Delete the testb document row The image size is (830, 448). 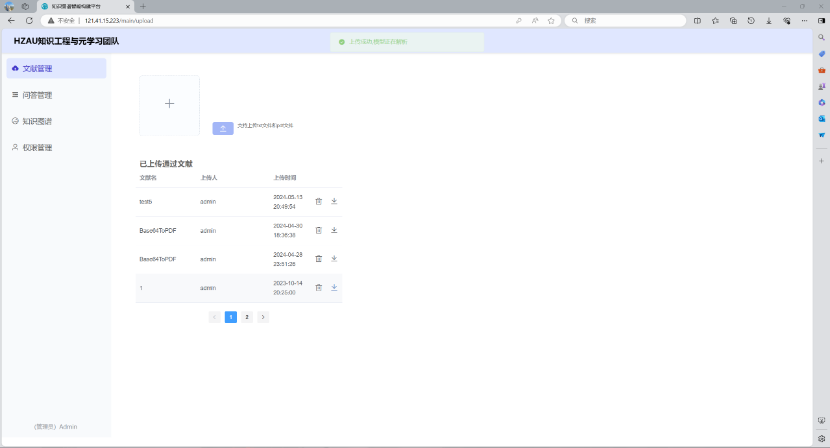[318, 201]
